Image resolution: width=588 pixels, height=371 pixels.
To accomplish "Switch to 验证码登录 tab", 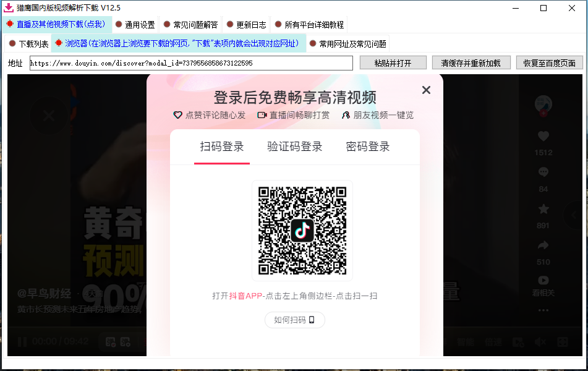I will tap(295, 147).
